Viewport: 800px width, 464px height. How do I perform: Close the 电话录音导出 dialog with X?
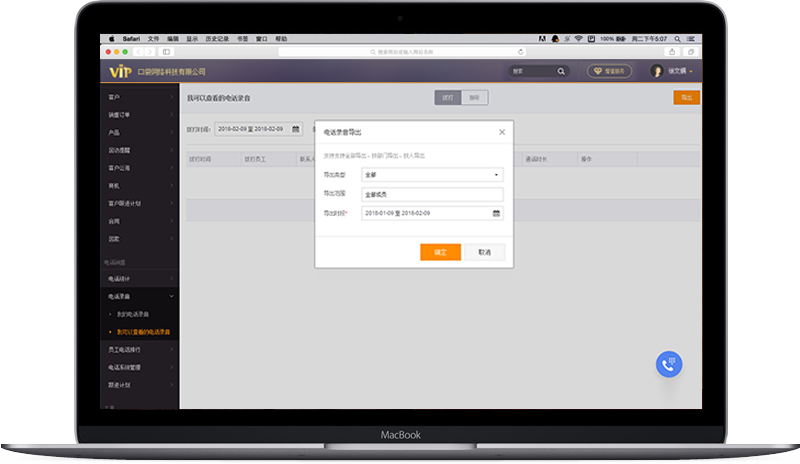coord(502,132)
